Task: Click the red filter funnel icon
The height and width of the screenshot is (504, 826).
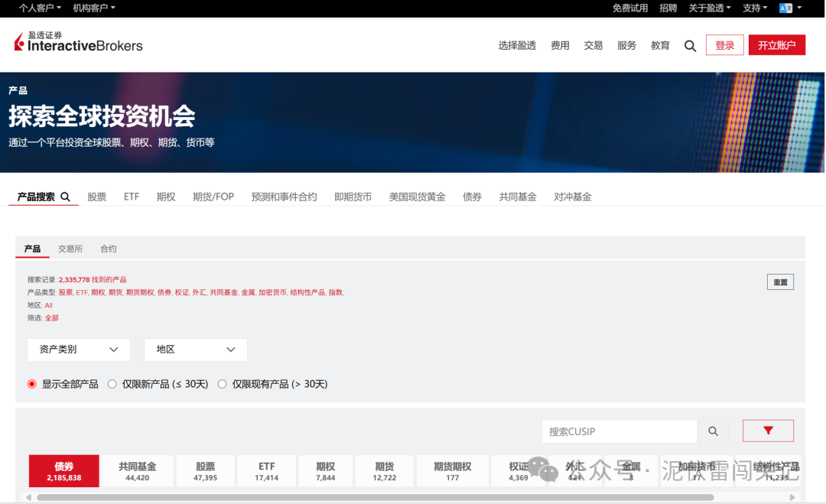Action: tap(768, 431)
